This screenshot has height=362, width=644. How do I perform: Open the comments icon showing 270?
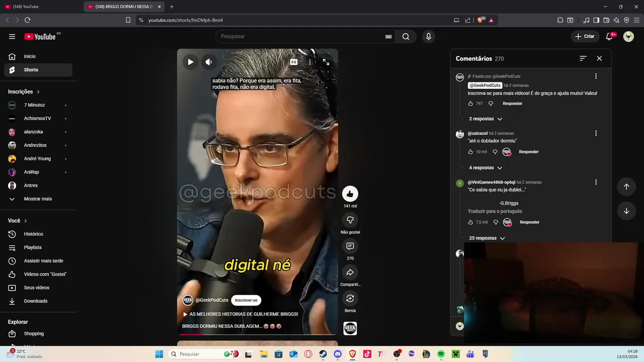[x=350, y=246]
